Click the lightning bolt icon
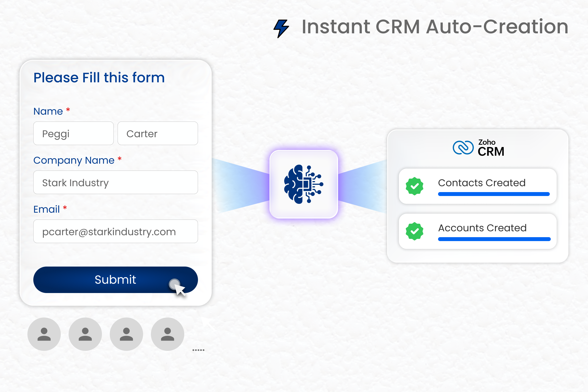This screenshot has width=588, height=392. [x=281, y=28]
